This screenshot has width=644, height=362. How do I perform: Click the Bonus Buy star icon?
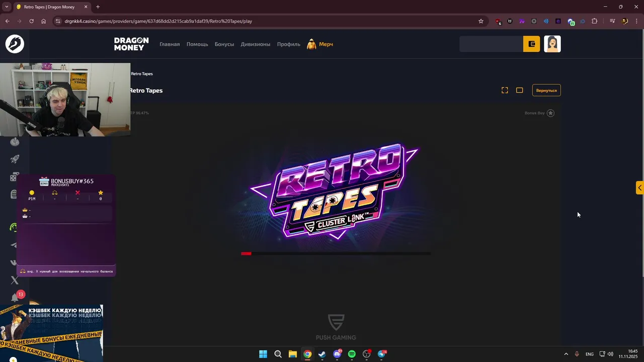tap(550, 113)
